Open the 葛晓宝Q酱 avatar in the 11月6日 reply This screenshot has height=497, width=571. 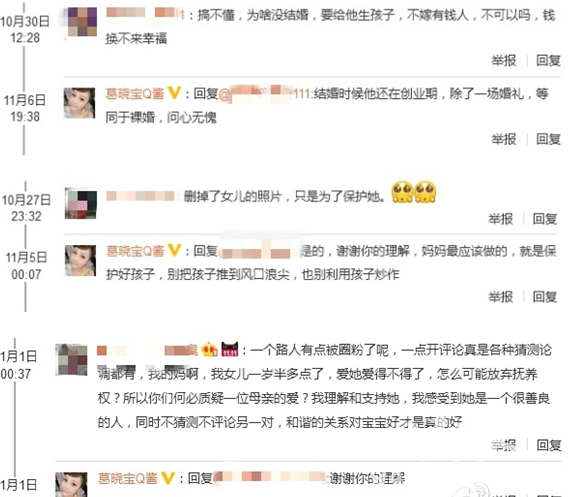[79, 103]
